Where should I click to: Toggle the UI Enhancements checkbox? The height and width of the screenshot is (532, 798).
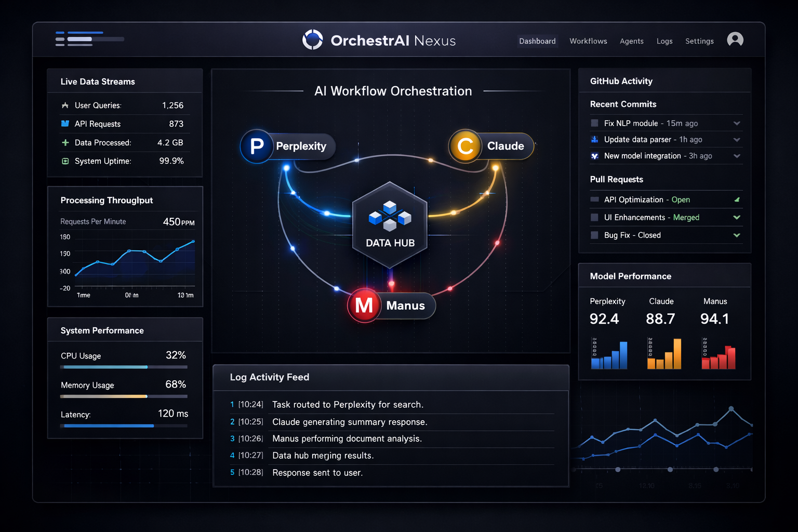594,217
